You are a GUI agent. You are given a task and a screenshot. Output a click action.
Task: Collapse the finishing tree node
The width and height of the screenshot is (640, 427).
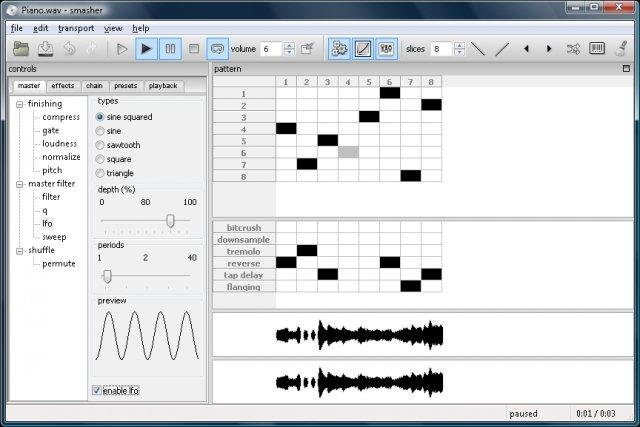(x=19, y=105)
